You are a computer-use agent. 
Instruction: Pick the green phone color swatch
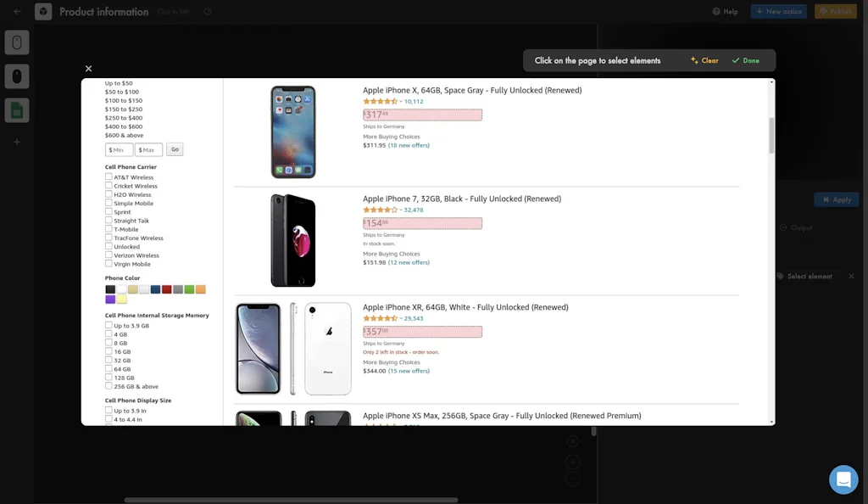188,288
